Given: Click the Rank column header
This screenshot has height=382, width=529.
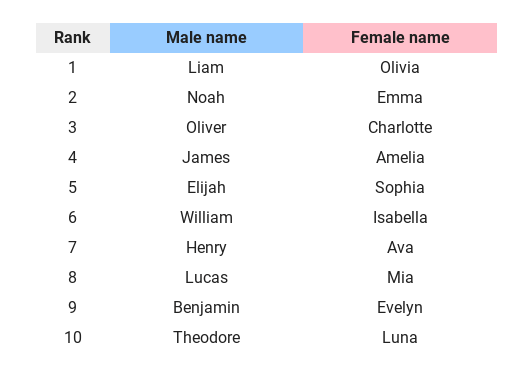Looking at the screenshot, I should click(x=72, y=37).
